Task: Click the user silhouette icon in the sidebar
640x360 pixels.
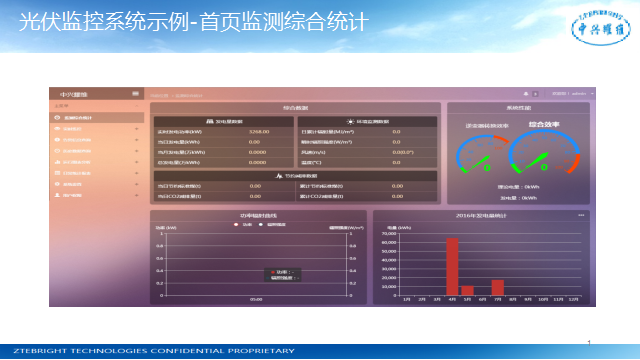Action: 57,195
